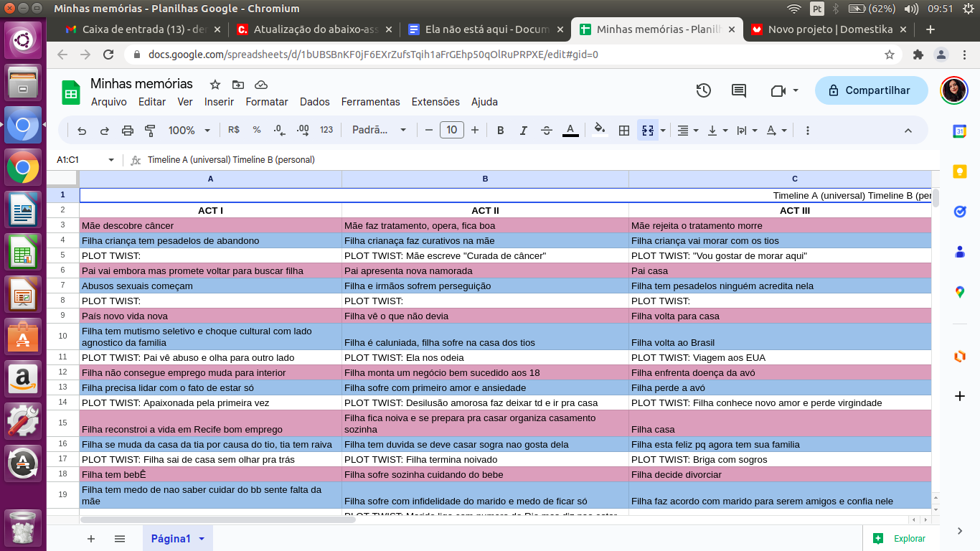Toggle italic formatting

click(x=524, y=131)
